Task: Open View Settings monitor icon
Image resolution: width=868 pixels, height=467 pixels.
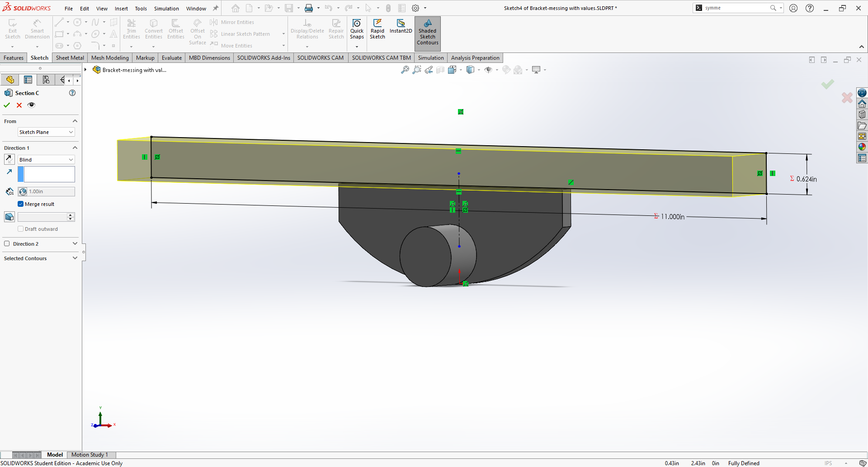Action: [536, 70]
